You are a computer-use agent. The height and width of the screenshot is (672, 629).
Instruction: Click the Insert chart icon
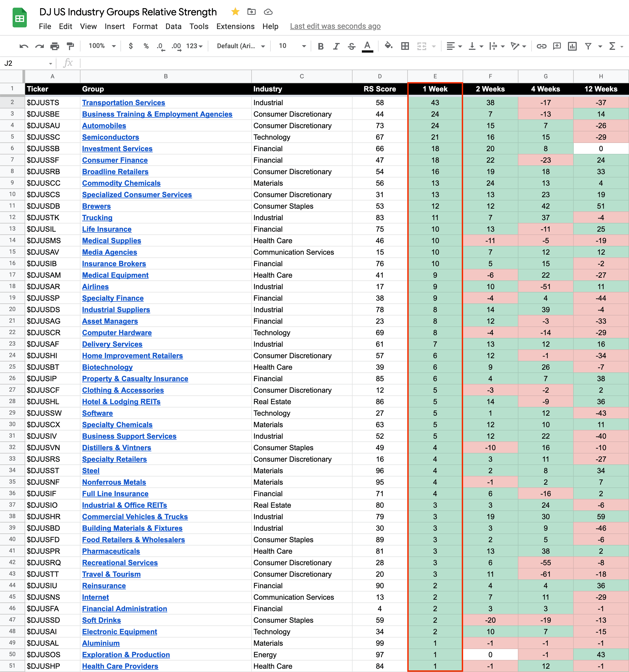(x=572, y=46)
